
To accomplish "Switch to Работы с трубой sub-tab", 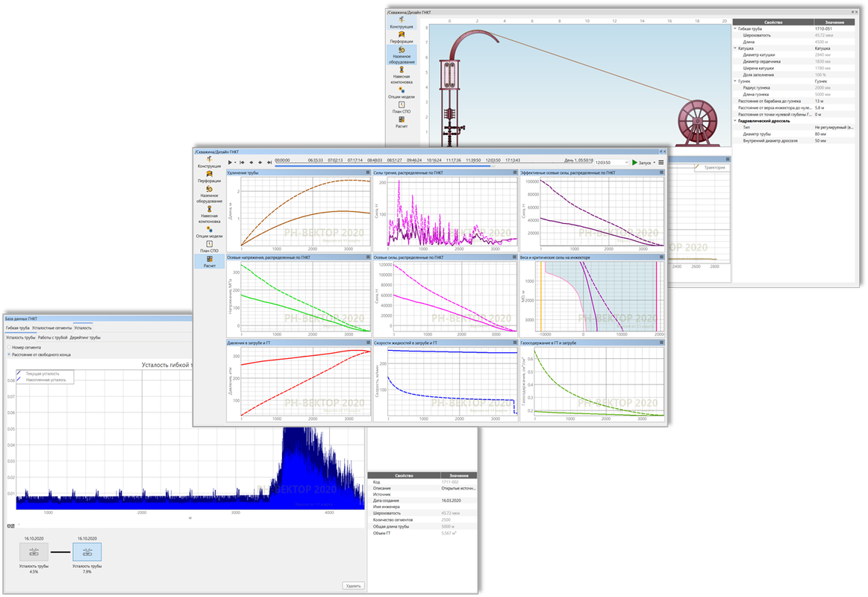I will [52, 337].
